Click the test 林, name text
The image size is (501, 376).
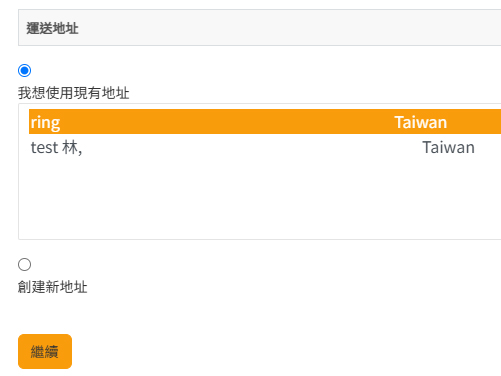pyautogui.click(x=56, y=148)
